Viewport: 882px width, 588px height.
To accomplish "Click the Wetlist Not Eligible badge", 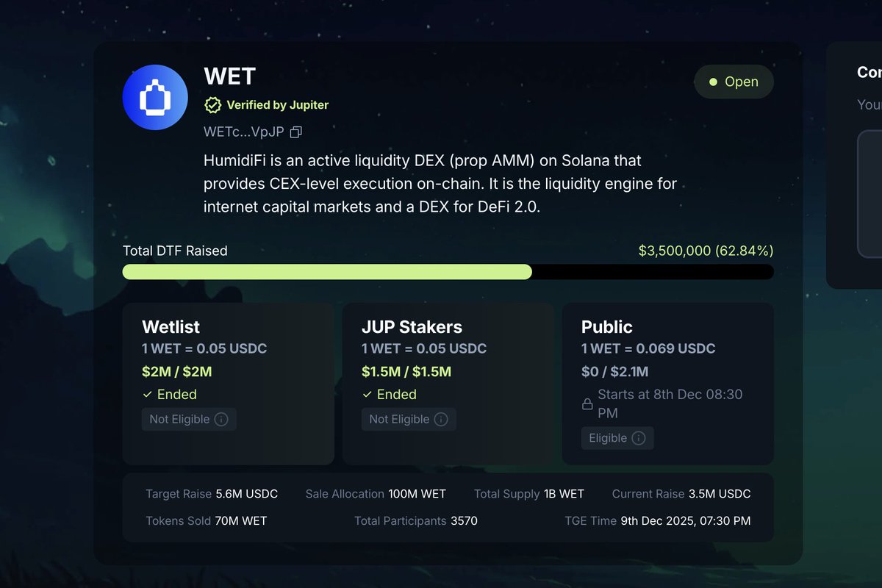I will coord(189,420).
